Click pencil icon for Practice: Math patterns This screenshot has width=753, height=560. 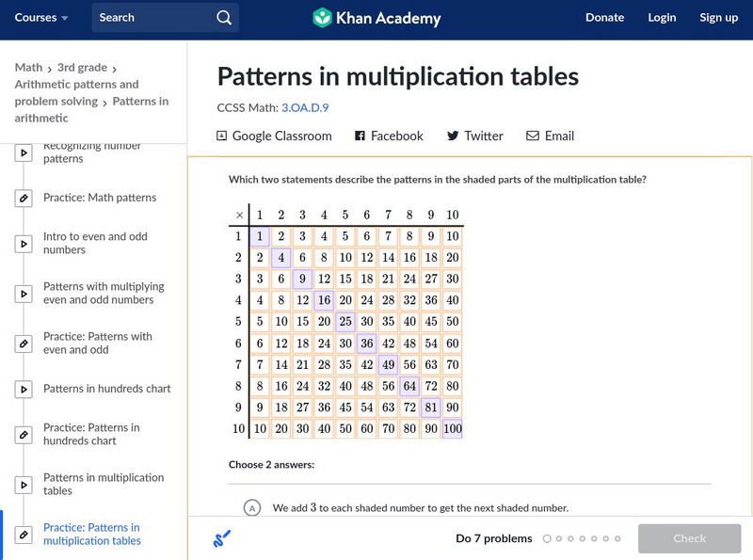click(x=24, y=199)
